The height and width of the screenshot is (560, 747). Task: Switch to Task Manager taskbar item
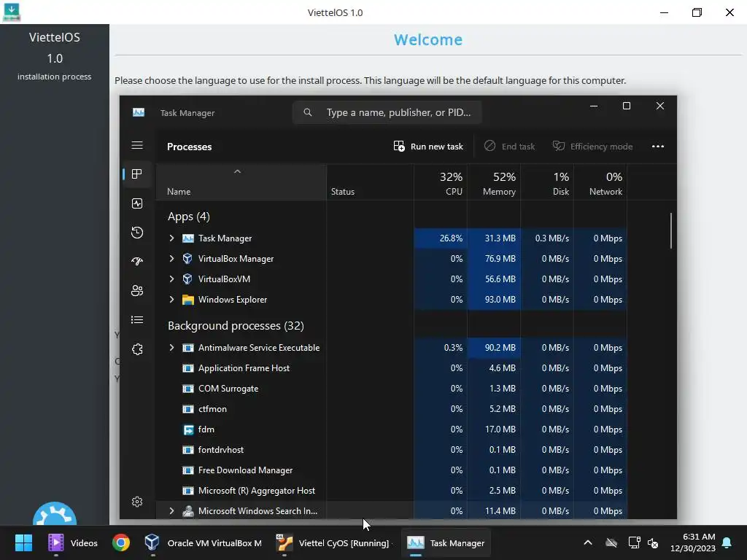tap(446, 542)
